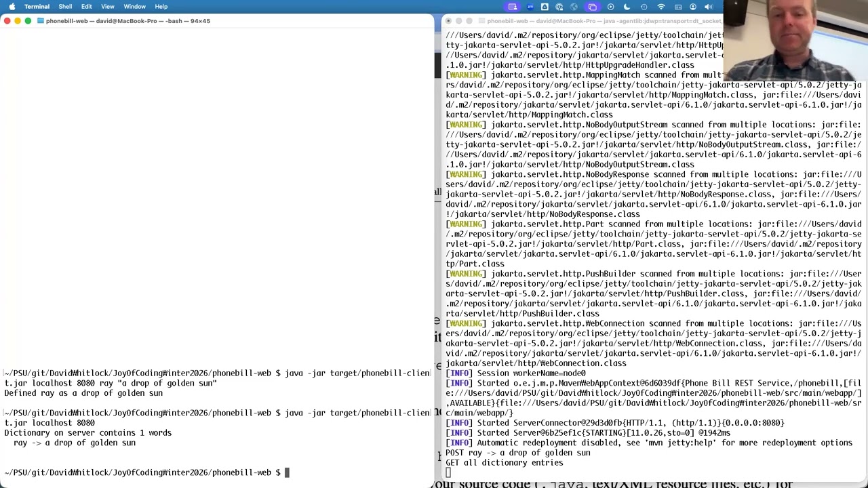Open the Google Drive menu bar icon
The width and height of the screenshot is (868, 488).
point(545,7)
